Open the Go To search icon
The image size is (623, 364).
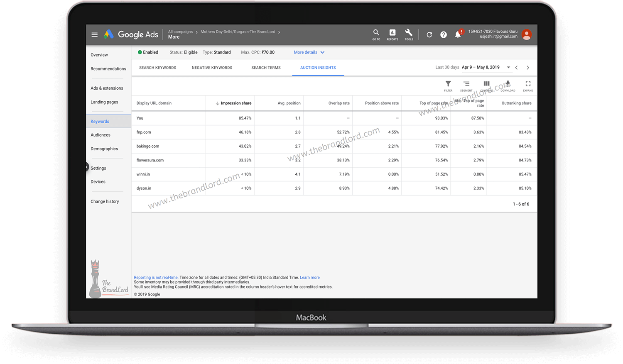[x=376, y=34]
